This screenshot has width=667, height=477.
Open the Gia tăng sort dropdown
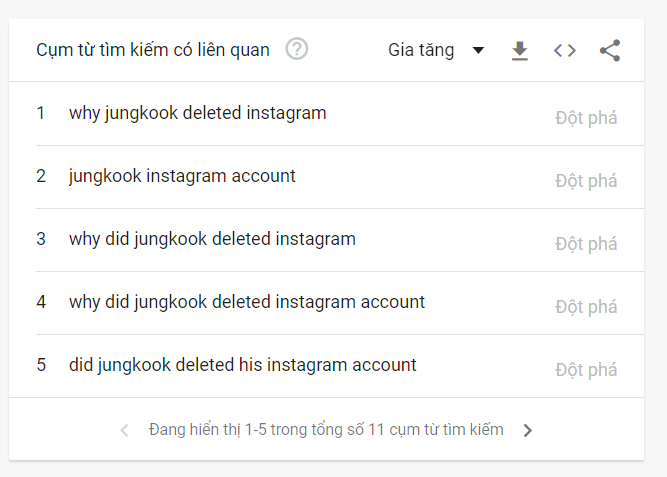click(421, 50)
